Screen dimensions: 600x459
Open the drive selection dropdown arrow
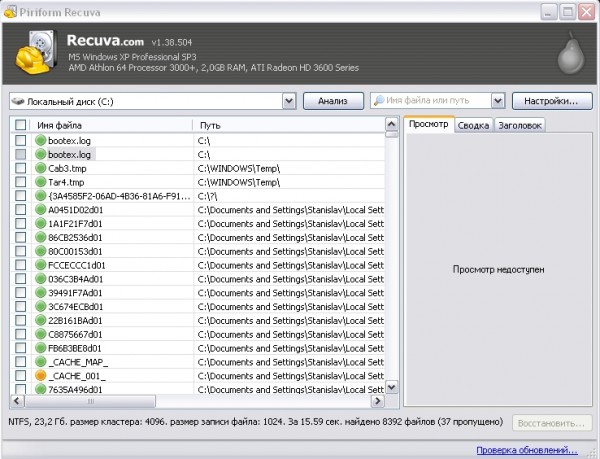point(289,101)
